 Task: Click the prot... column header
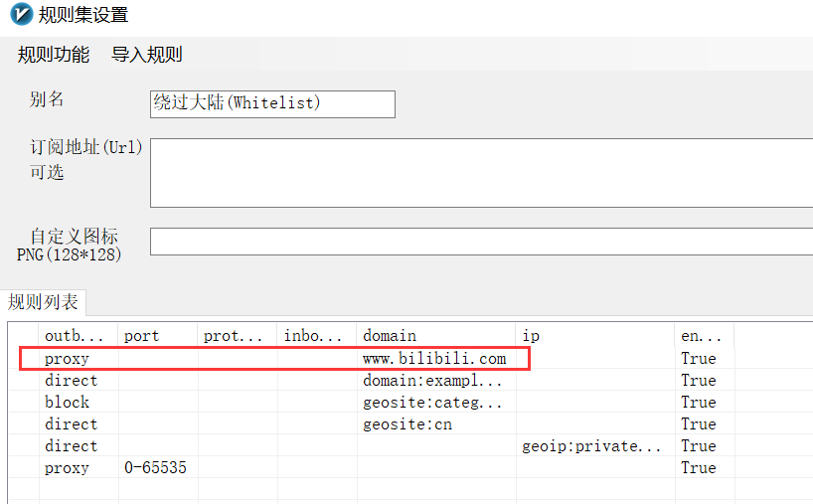pyautogui.click(x=237, y=335)
